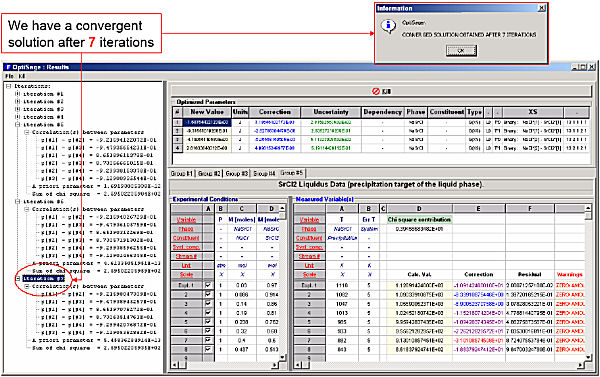Click OK in the Information dialog
600x377 pixels.
(x=461, y=51)
